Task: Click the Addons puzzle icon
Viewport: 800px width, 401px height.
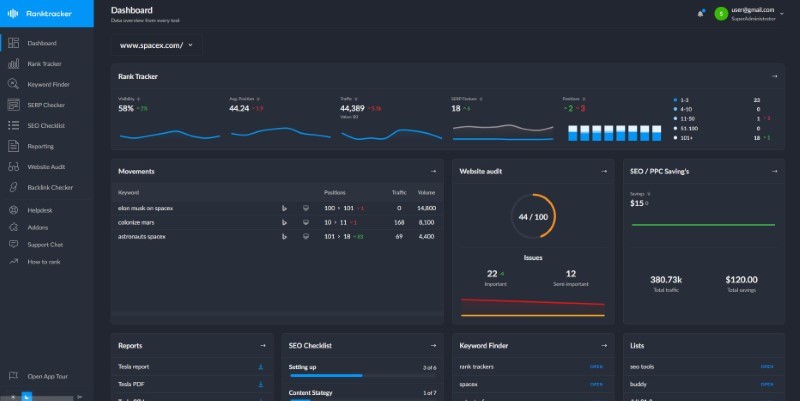Action: coord(14,227)
